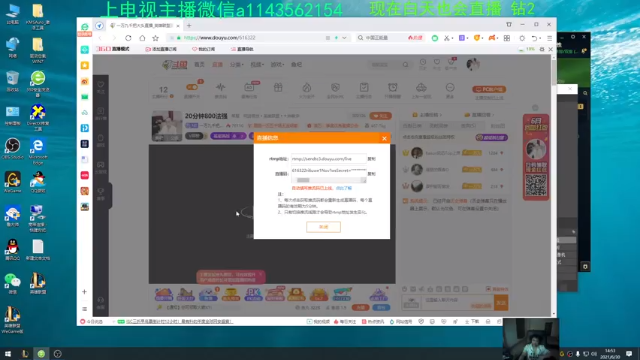Viewport: 640px width, 360px height.
Task: Click the Douyu search magnifier icon
Action: (x=405, y=64)
